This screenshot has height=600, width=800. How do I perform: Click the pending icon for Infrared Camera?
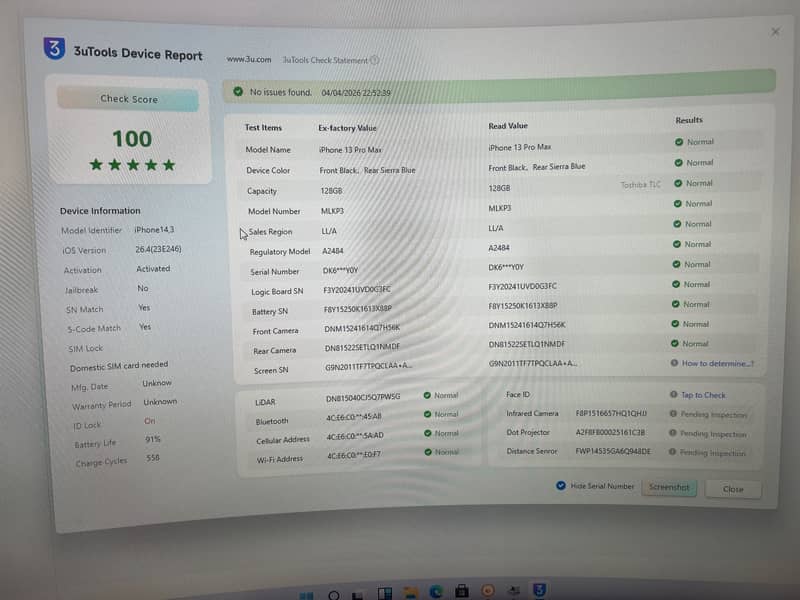click(673, 414)
